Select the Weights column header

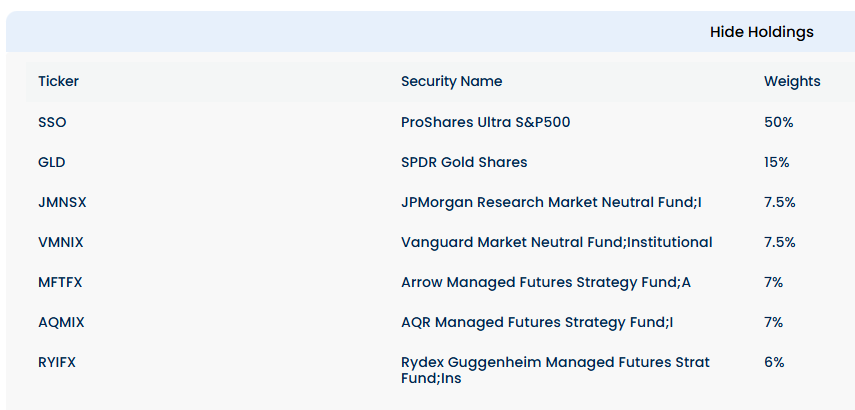[x=792, y=81]
